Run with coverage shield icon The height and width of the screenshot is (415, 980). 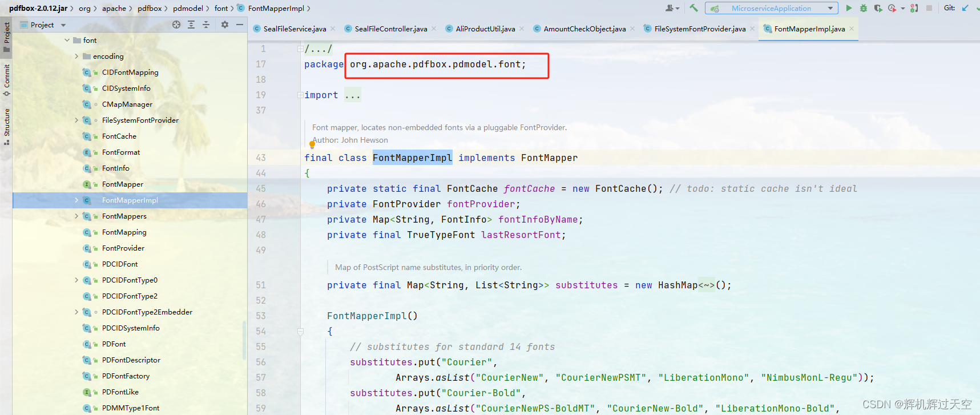878,8
